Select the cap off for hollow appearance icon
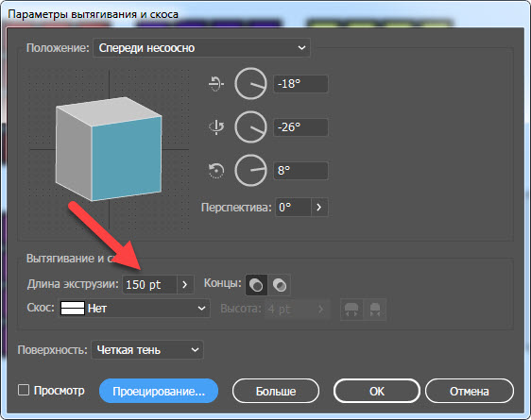This screenshot has width=531, height=420. 280,285
